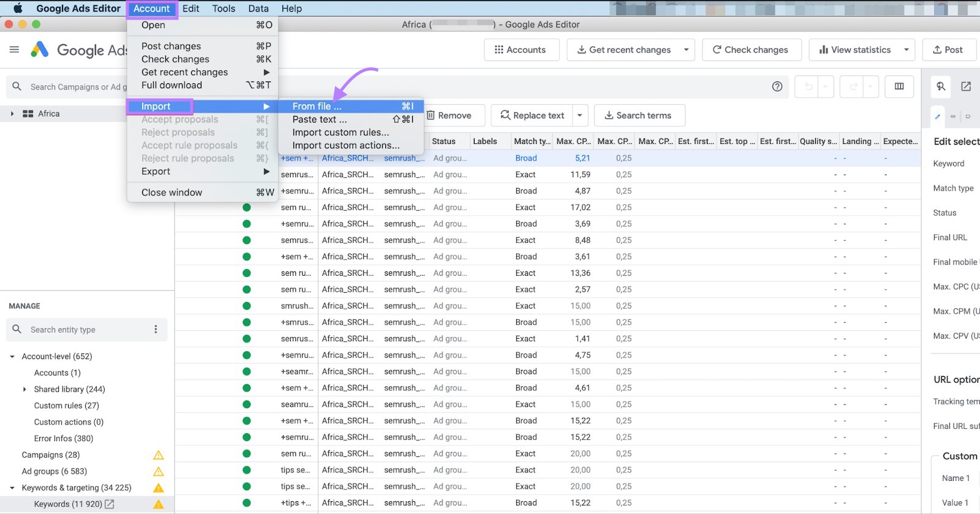The height and width of the screenshot is (514, 980).
Task: Click the undo arrow button
Action: pyautogui.click(x=809, y=86)
